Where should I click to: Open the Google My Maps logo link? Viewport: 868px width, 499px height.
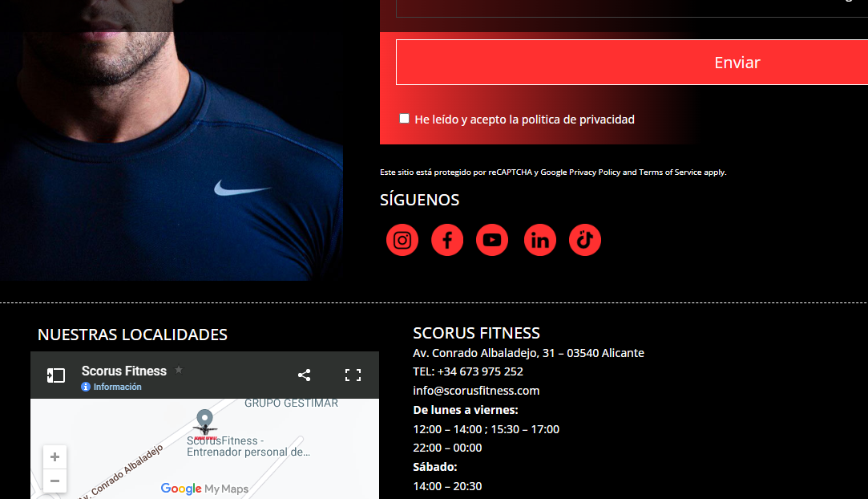(204, 489)
